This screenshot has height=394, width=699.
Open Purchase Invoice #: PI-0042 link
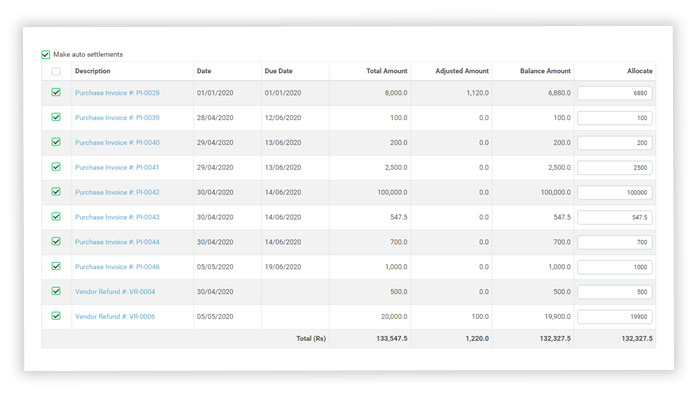tap(117, 192)
